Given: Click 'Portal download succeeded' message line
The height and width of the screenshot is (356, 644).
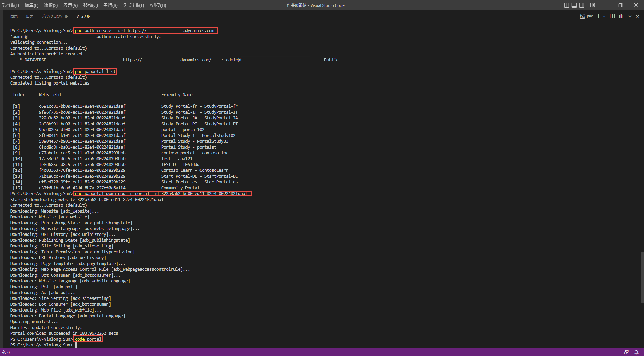Looking at the screenshot, I should point(64,333).
